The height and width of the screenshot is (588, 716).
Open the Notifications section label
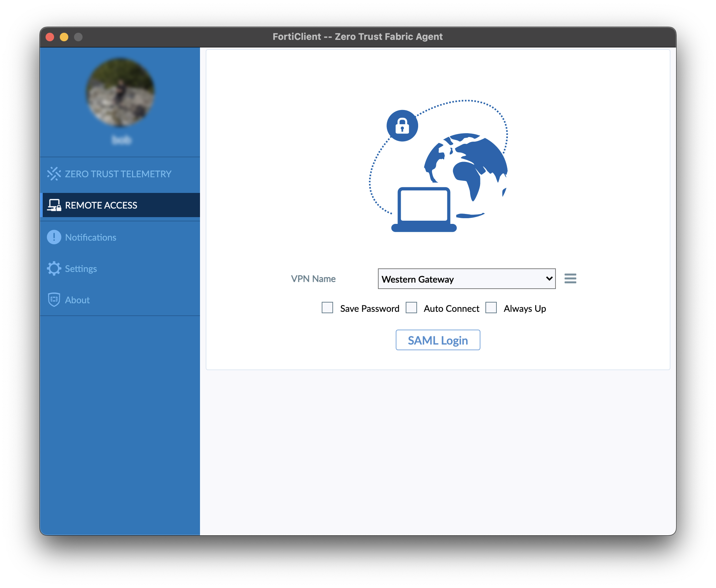click(90, 237)
